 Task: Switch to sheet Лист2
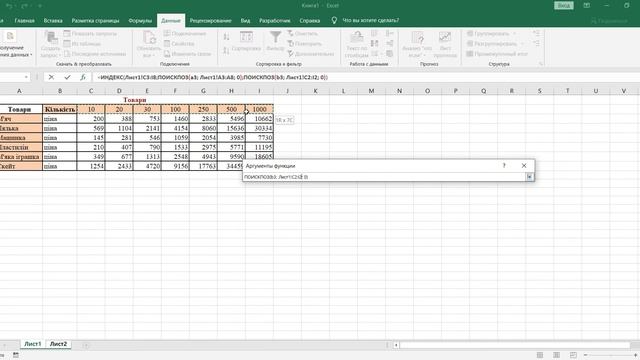58,344
